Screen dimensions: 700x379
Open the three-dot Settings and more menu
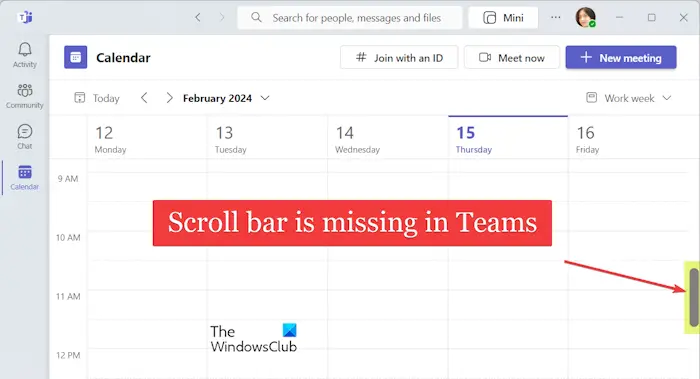[555, 17]
